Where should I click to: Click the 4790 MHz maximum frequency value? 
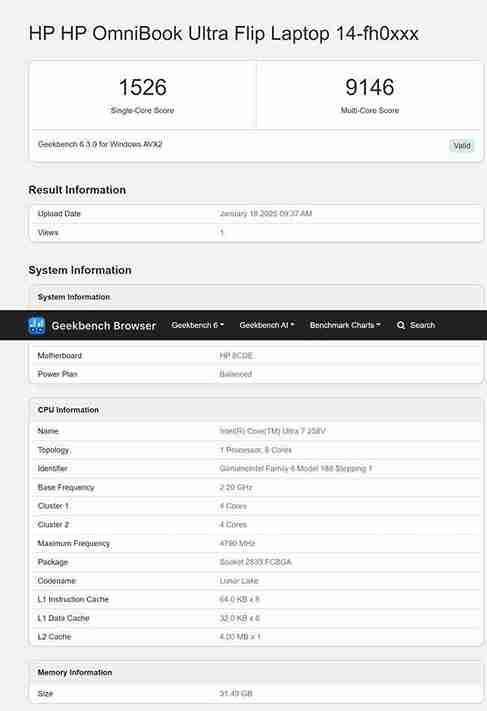[x=237, y=543]
